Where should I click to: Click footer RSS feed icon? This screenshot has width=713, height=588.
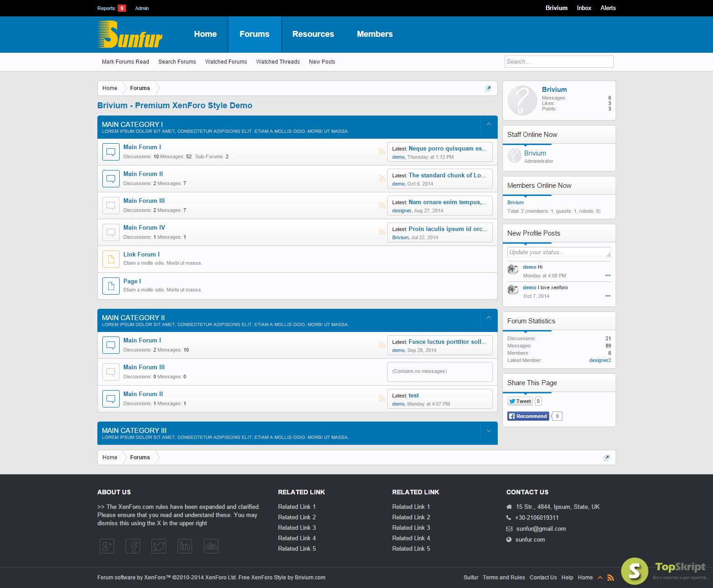pyautogui.click(x=611, y=578)
